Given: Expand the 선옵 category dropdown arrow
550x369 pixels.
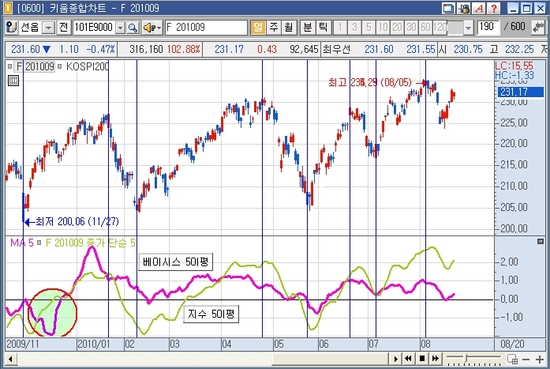Looking at the screenshot, I should 48,28.
